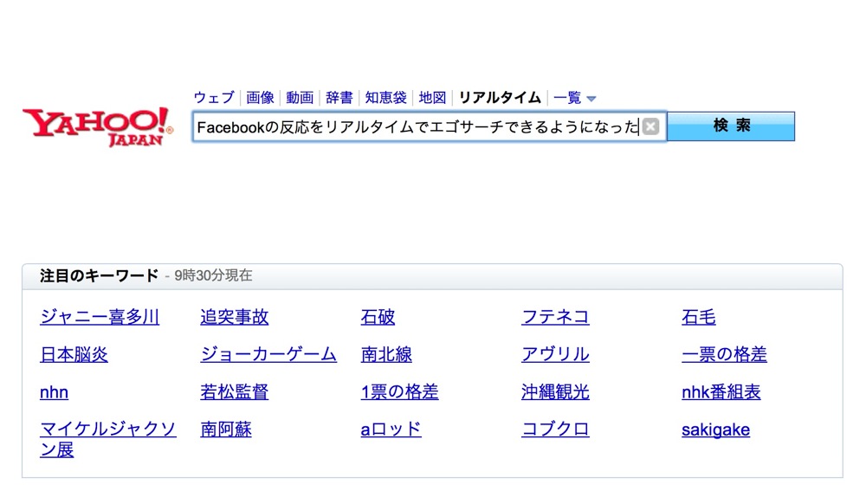Open the 石毛 keyword link
This screenshot has height=504, width=866.
click(x=699, y=317)
